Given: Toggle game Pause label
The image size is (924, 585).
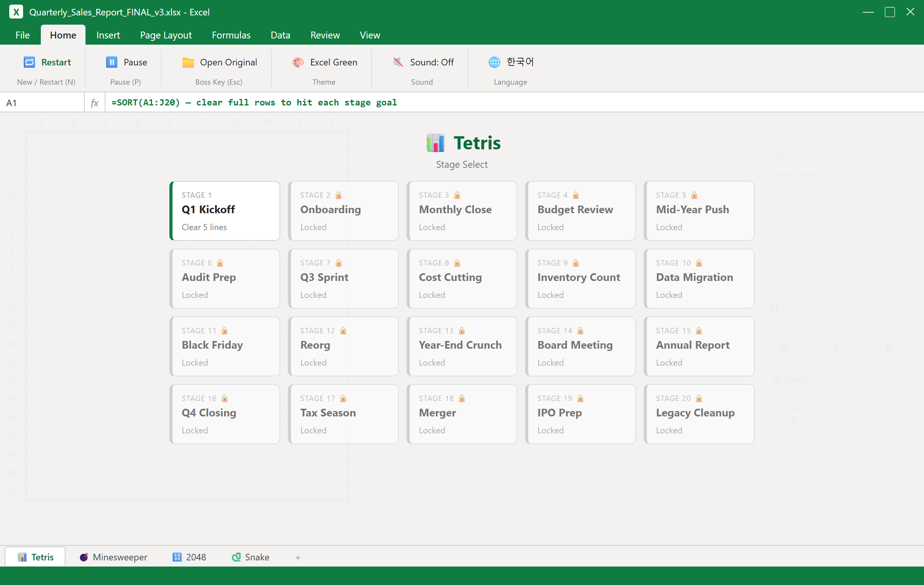Looking at the screenshot, I should [135, 62].
